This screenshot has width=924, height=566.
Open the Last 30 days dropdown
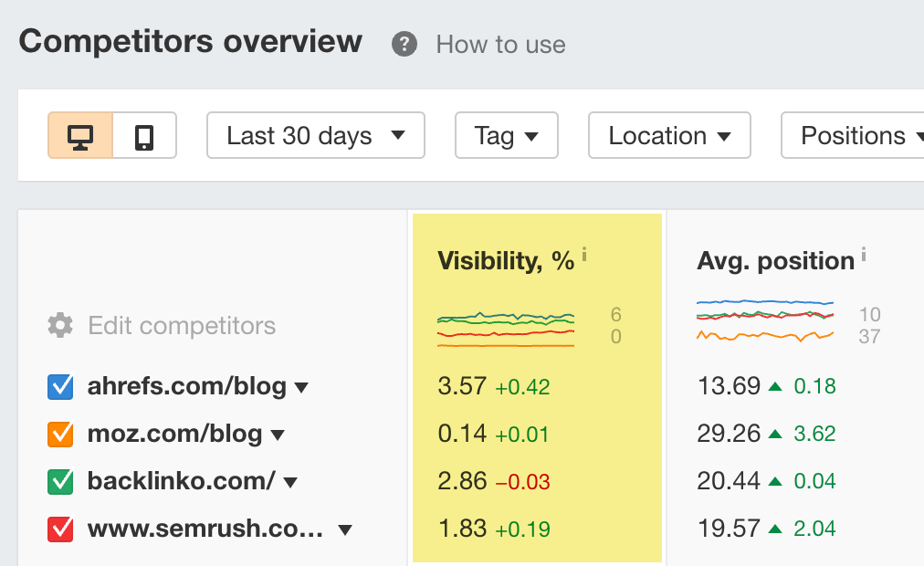[315, 135]
